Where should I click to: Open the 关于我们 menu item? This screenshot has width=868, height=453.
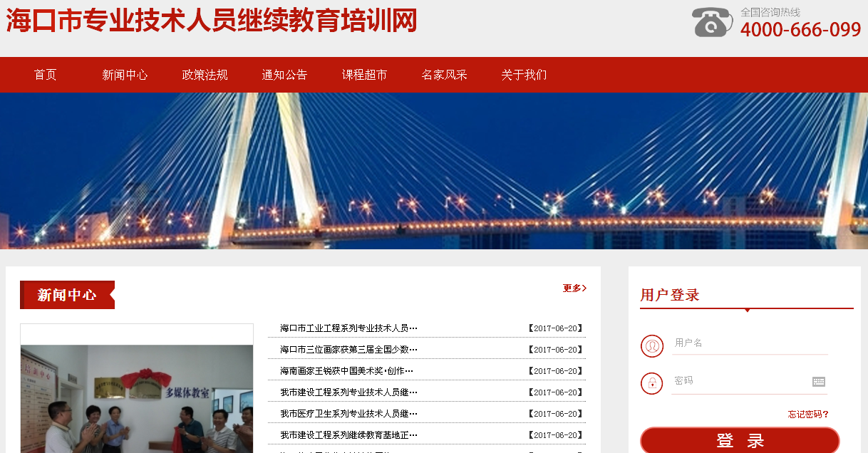pos(525,75)
